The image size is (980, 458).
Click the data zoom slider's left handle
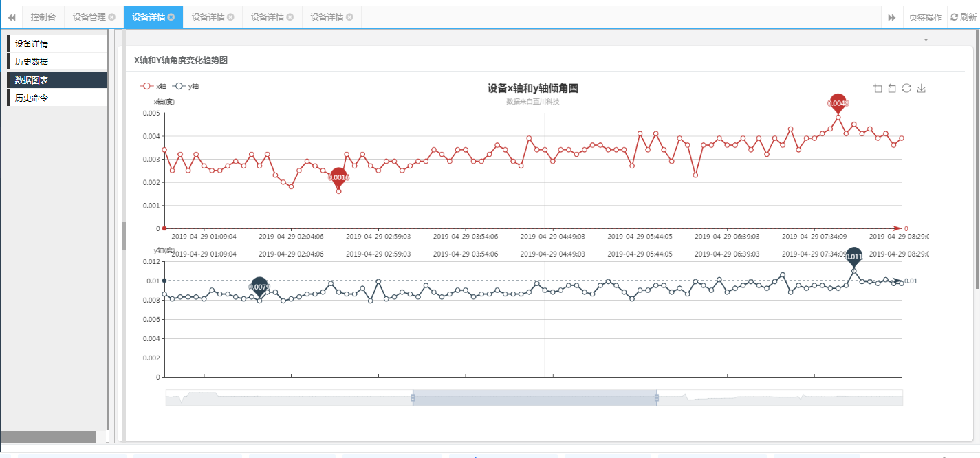pos(413,397)
